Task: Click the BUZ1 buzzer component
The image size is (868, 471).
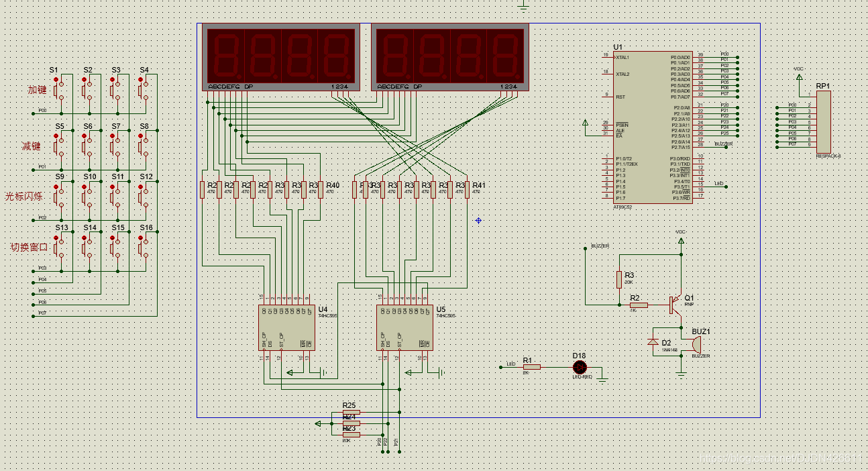Action: coord(695,344)
